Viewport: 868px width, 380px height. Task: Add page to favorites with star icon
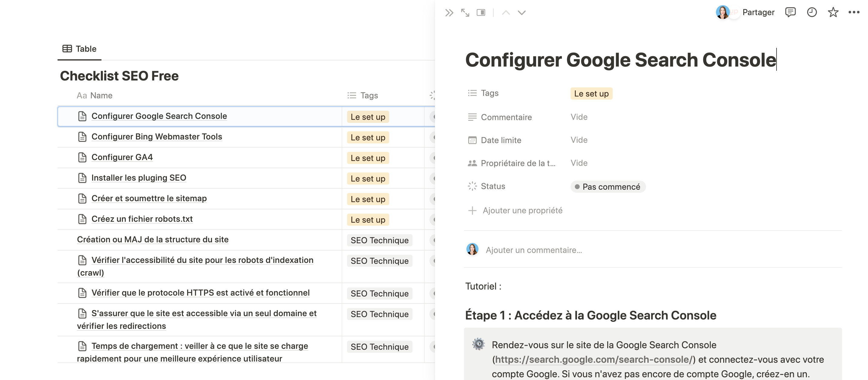pos(833,12)
